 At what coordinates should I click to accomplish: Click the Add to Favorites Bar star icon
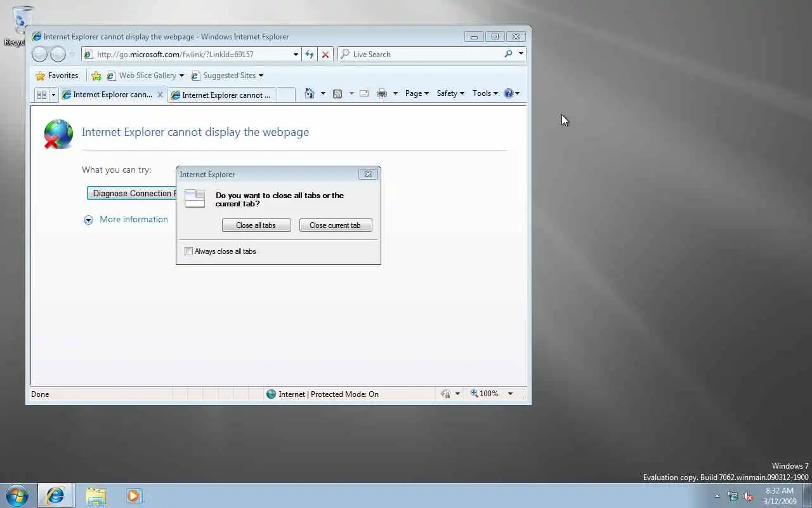96,76
